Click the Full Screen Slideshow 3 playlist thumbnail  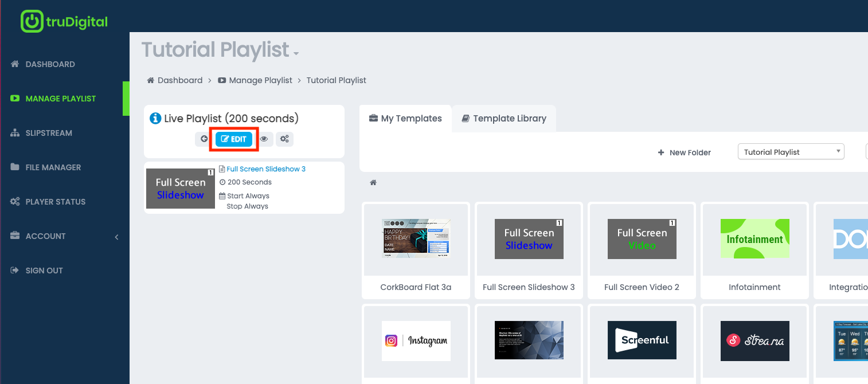tap(181, 189)
